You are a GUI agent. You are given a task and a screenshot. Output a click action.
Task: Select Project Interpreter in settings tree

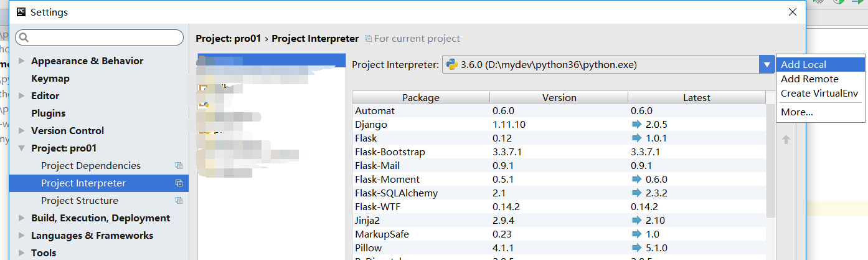[98, 183]
